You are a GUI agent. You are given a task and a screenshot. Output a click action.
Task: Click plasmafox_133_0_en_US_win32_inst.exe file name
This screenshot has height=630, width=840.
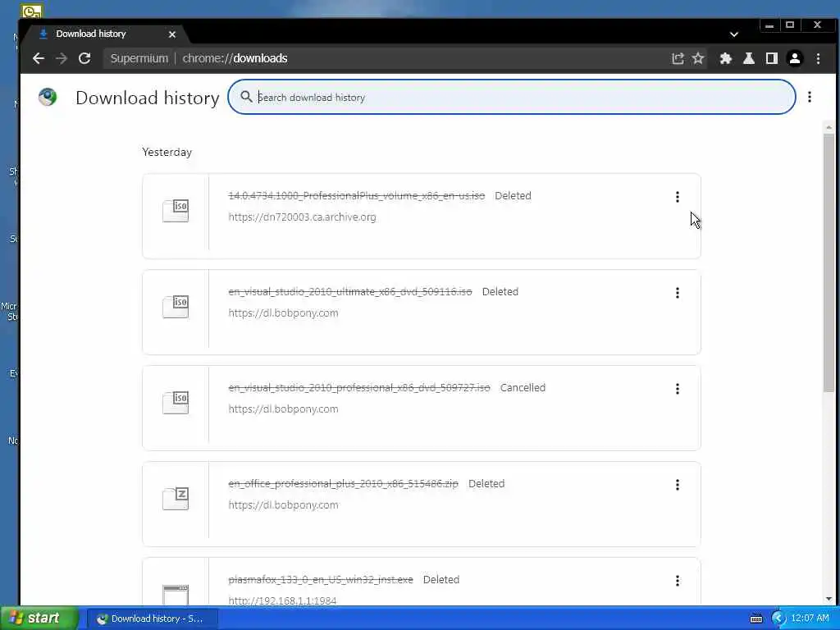coord(321,579)
